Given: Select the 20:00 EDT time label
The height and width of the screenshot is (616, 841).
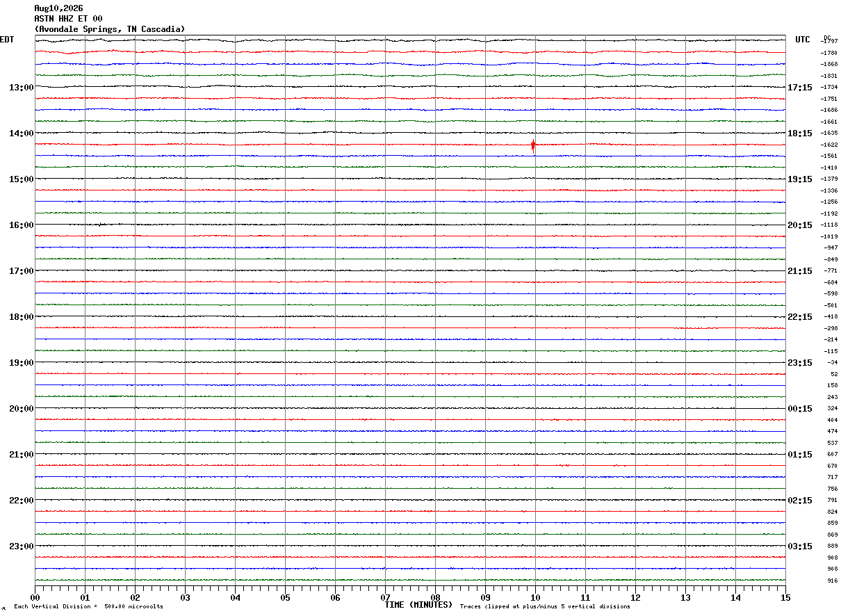Looking at the screenshot, I should (x=22, y=408).
